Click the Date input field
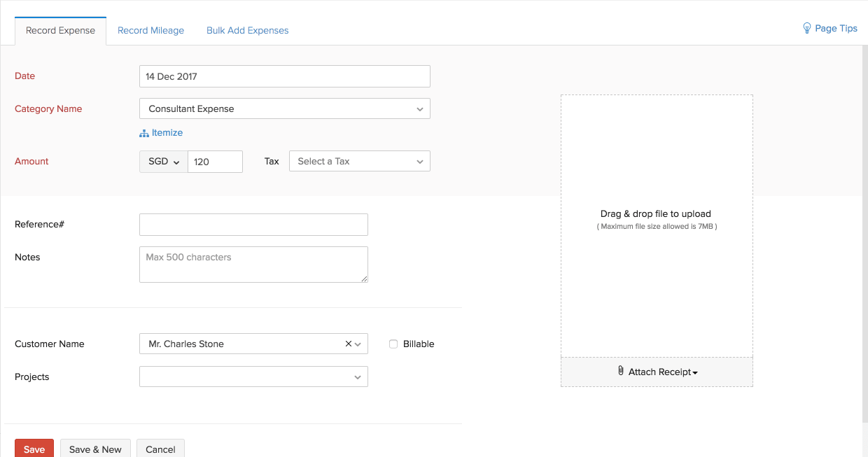 point(284,76)
